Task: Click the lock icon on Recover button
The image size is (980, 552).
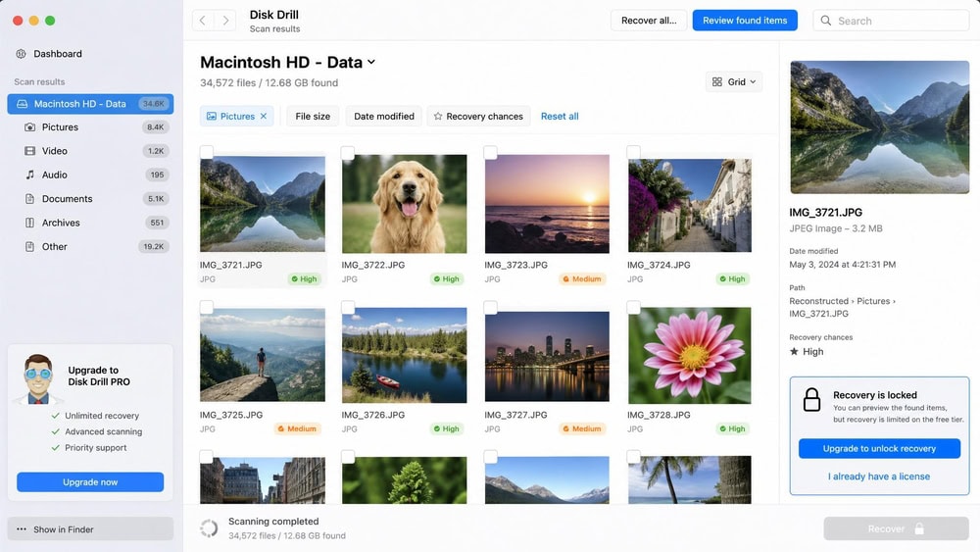Action: coord(919,528)
